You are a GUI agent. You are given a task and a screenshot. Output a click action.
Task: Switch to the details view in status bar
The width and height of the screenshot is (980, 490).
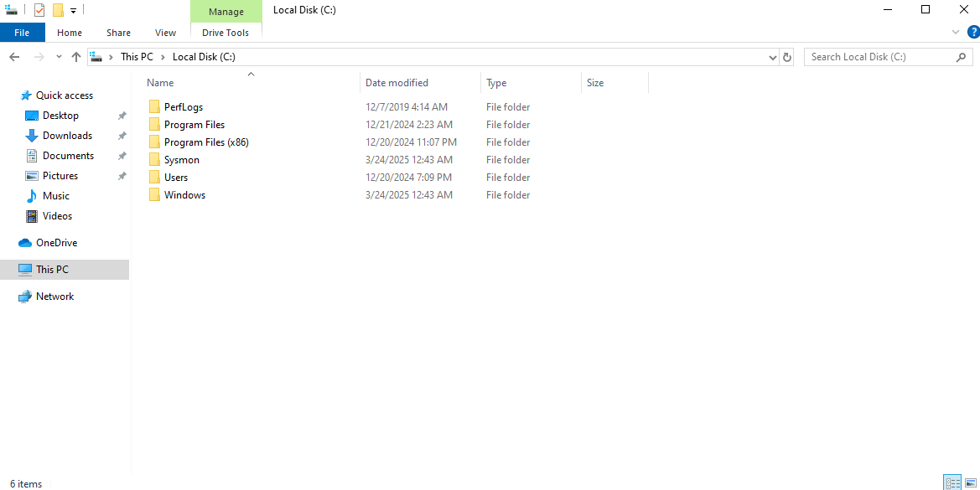coord(952,483)
